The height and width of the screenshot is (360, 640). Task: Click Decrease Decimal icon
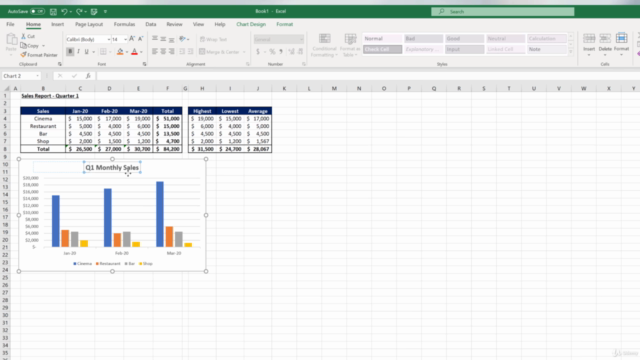[x=300, y=51]
